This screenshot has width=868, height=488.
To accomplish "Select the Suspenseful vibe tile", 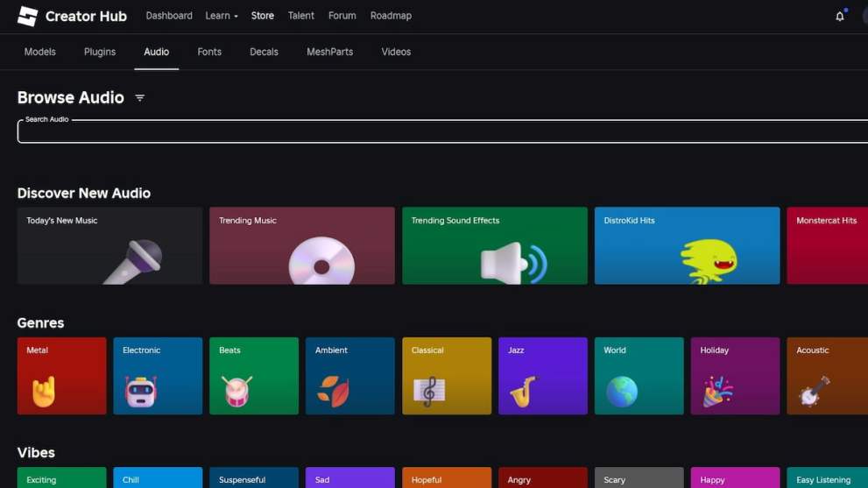I will tap(253, 478).
